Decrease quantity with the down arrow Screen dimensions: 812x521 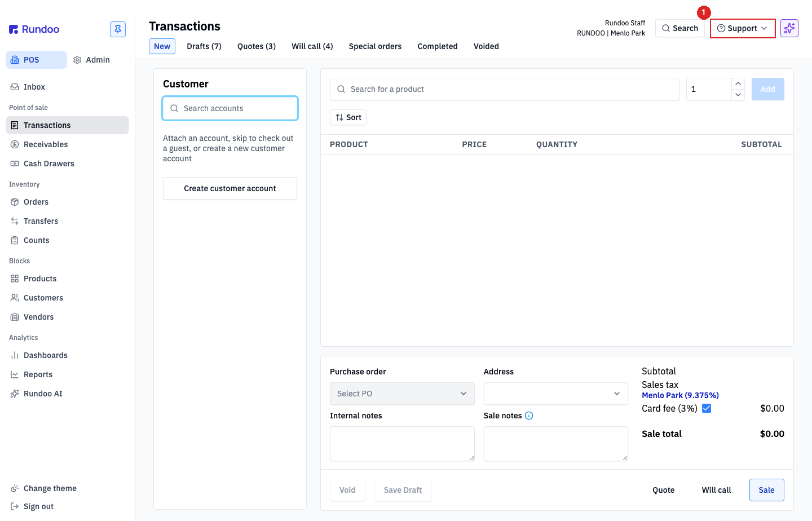pos(738,95)
